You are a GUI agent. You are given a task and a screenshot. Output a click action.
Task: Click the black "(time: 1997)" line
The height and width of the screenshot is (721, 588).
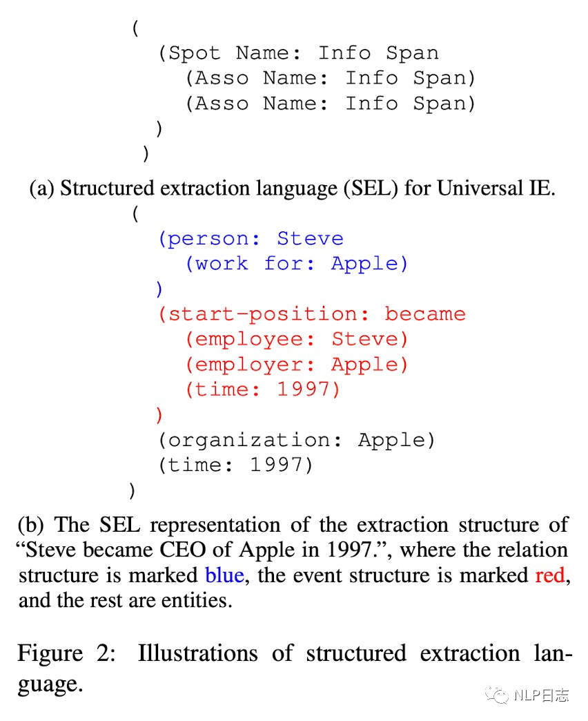pos(235,465)
